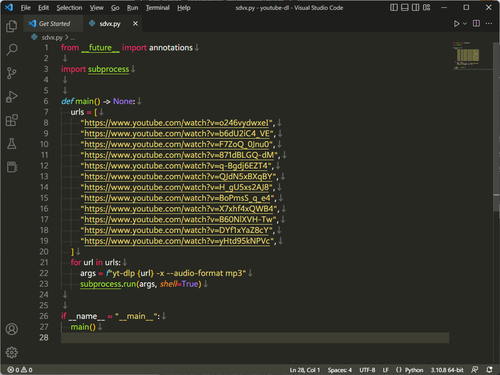Click the word subprocess on line 3
This screenshot has height=375, width=500.
(x=108, y=69)
